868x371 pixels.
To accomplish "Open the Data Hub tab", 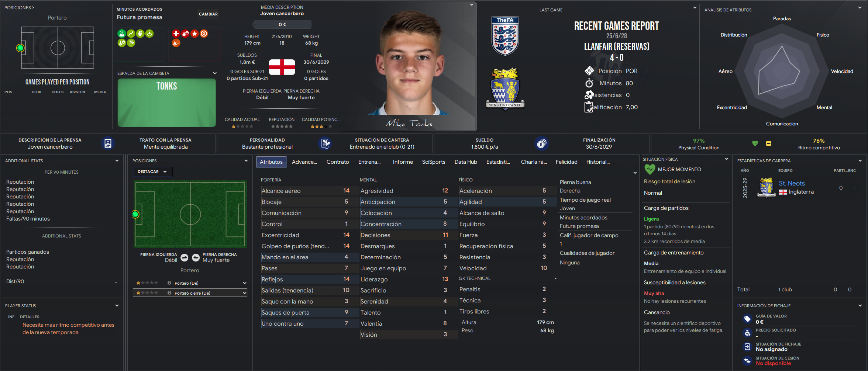I will 466,162.
